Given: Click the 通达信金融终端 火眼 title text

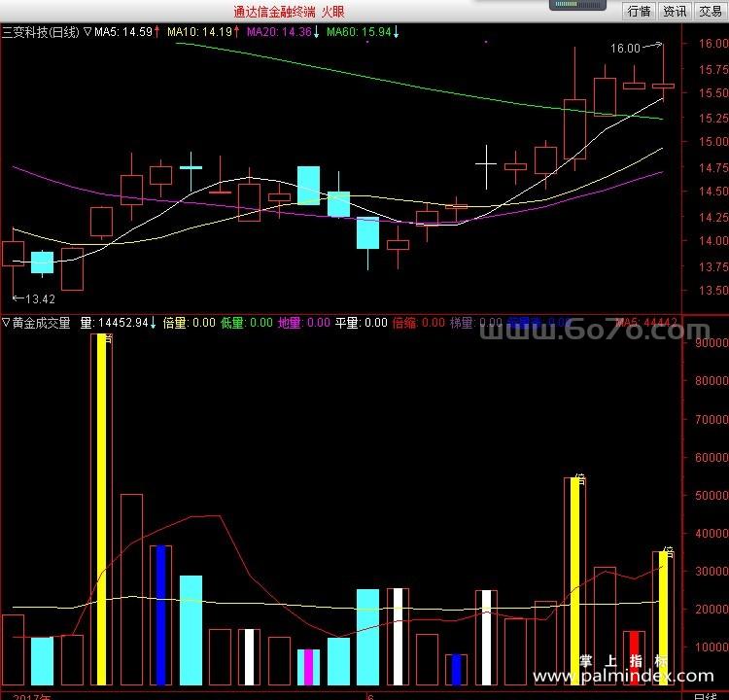Looking at the screenshot, I should [x=290, y=12].
